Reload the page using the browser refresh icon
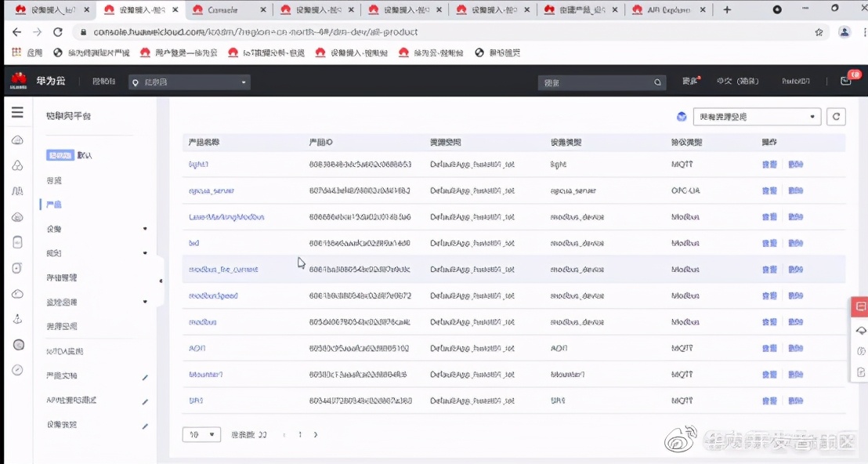The image size is (868, 464). click(x=57, y=32)
